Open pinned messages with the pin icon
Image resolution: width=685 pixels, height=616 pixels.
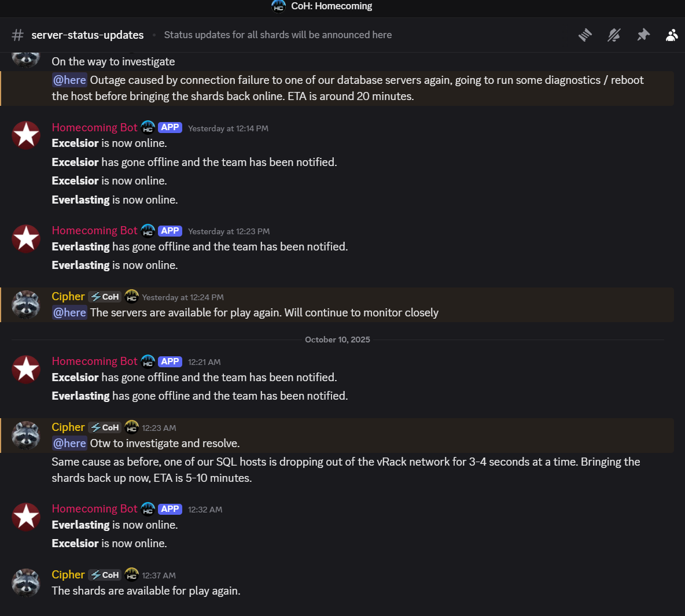click(x=643, y=35)
